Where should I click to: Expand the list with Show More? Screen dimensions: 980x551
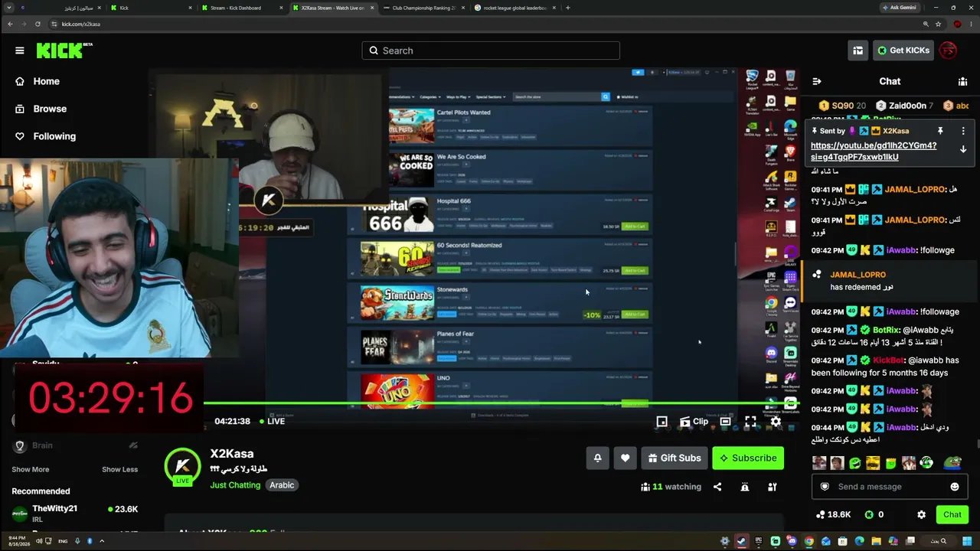click(31, 469)
